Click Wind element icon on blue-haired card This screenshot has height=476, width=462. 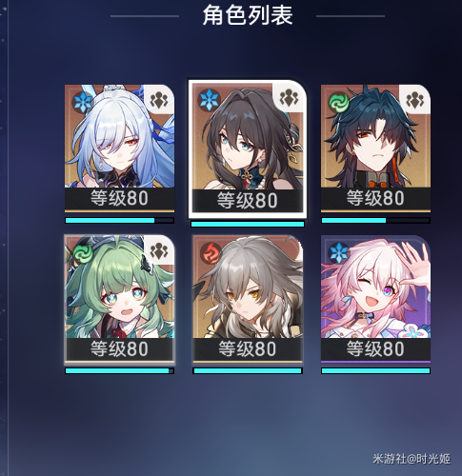(x=339, y=103)
